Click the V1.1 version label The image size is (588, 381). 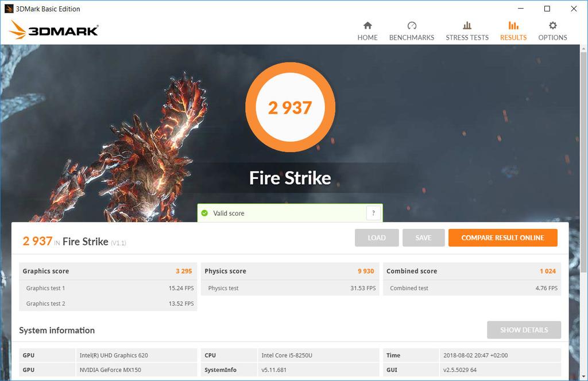(118, 243)
